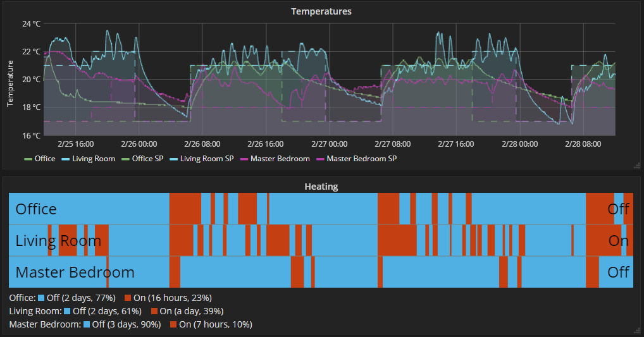Click 'Master Bedroom:' label in the Heating legend
This screenshot has height=337, width=644.
(45, 324)
